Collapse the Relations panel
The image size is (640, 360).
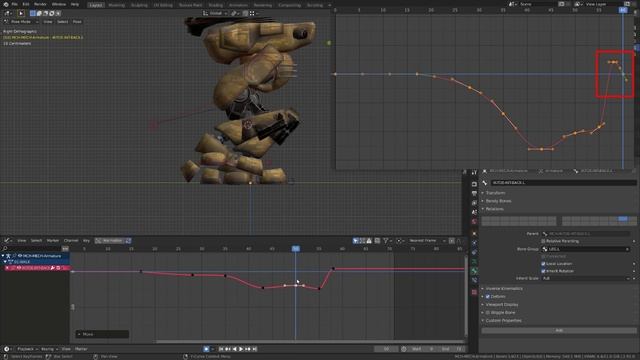(x=494, y=209)
